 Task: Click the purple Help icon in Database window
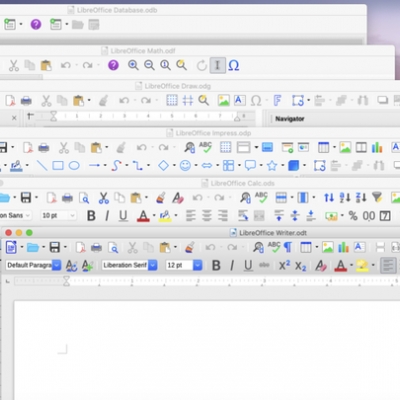[36, 24]
